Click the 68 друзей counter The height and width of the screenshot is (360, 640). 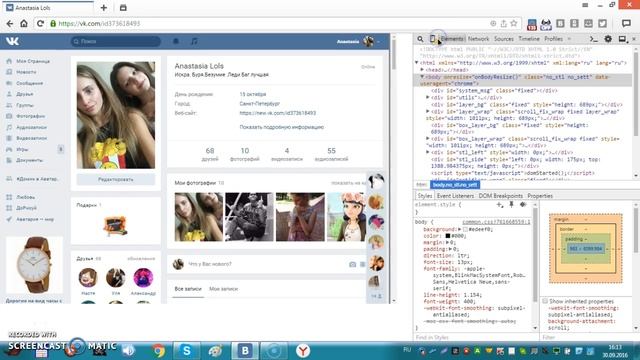click(210, 154)
